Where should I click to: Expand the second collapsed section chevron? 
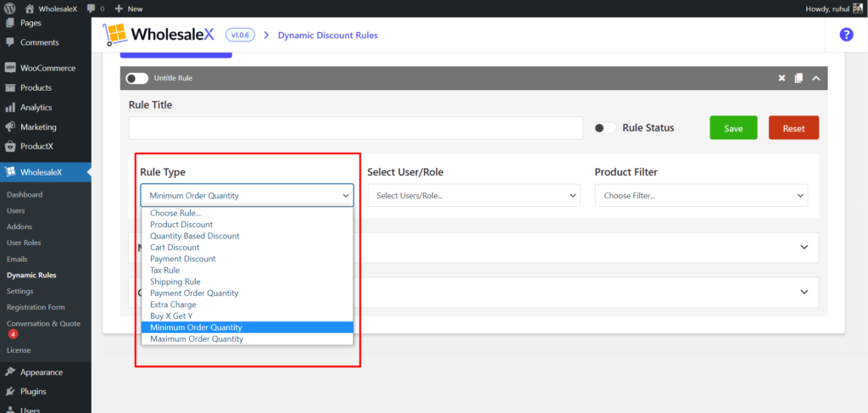(x=804, y=293)
